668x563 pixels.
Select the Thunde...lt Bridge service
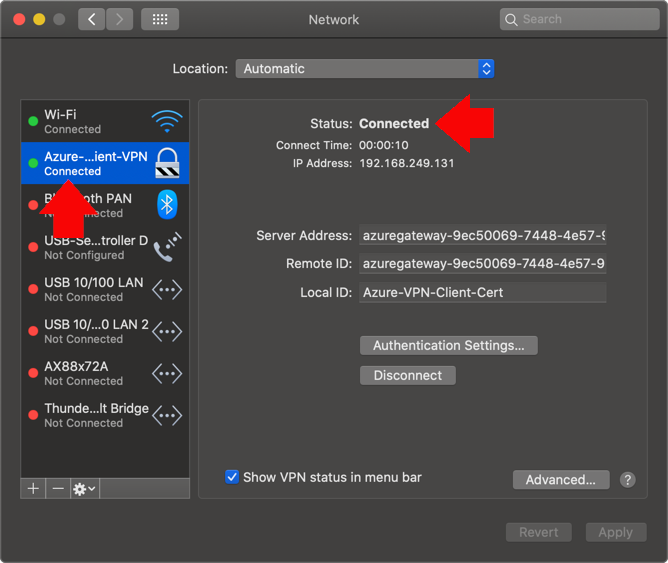[105, 415]
